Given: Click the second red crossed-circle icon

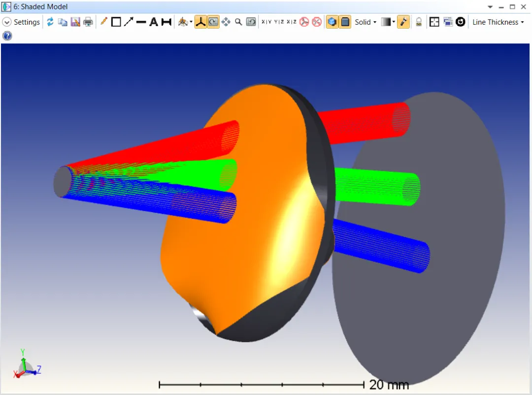Looking at the screenshot, I should pyautogui.click(x=317, y=22).
